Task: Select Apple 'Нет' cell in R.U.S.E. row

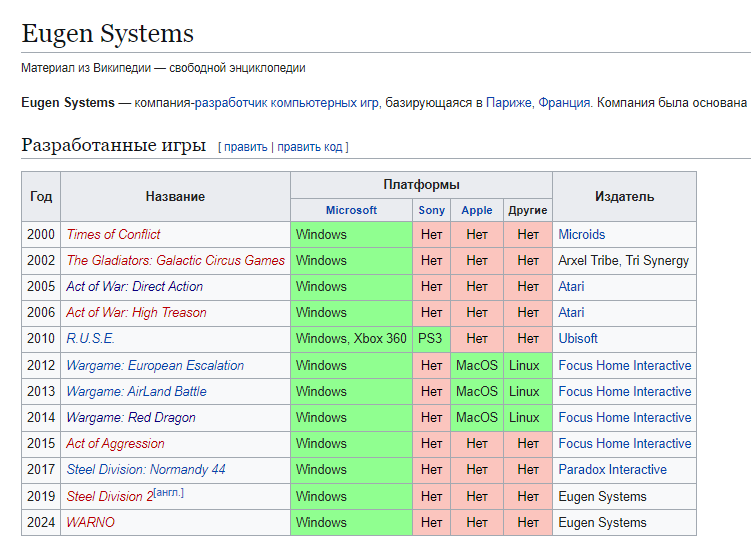Action: (477, 338)
